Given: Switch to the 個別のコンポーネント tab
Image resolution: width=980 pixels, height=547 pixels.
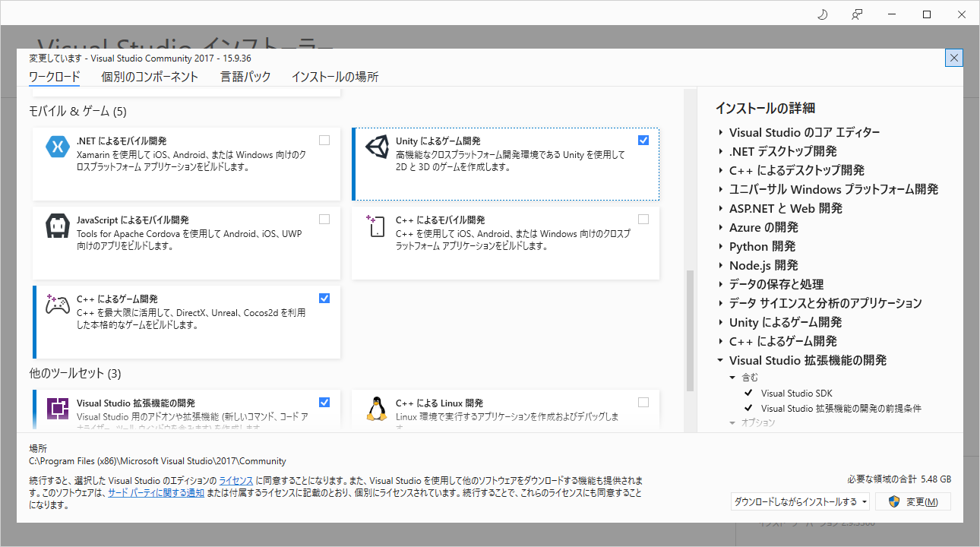Looking at the screenshot, I should 150,77.
